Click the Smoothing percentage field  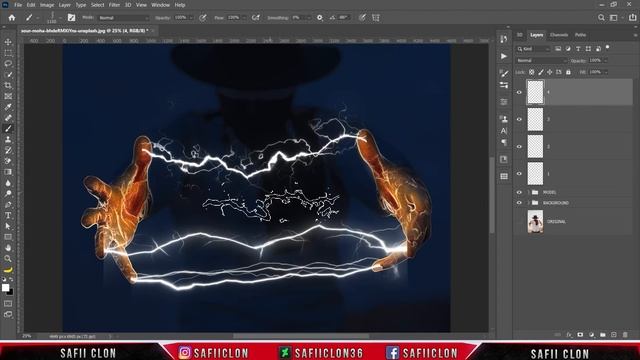(298, 18)
